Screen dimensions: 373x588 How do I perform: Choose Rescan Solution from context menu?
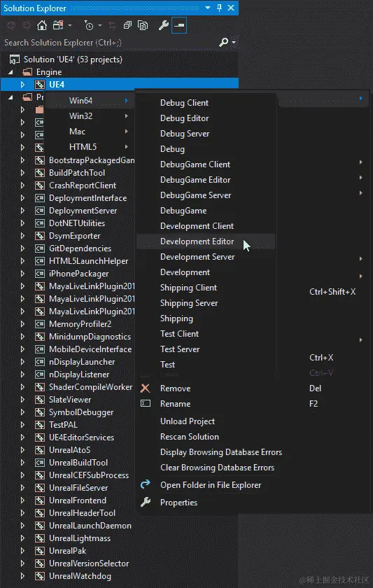(x=190, y=437)
